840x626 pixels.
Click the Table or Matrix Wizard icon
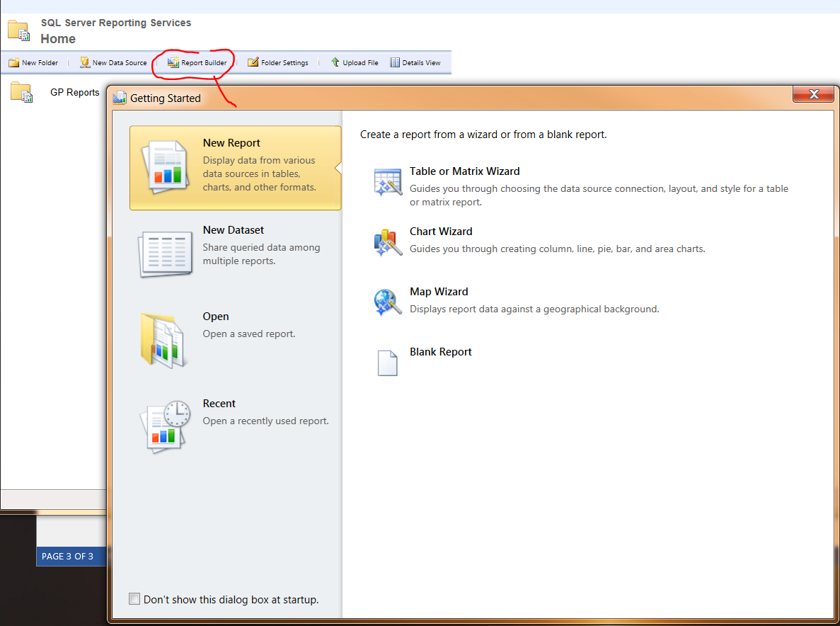coord(388,182)
